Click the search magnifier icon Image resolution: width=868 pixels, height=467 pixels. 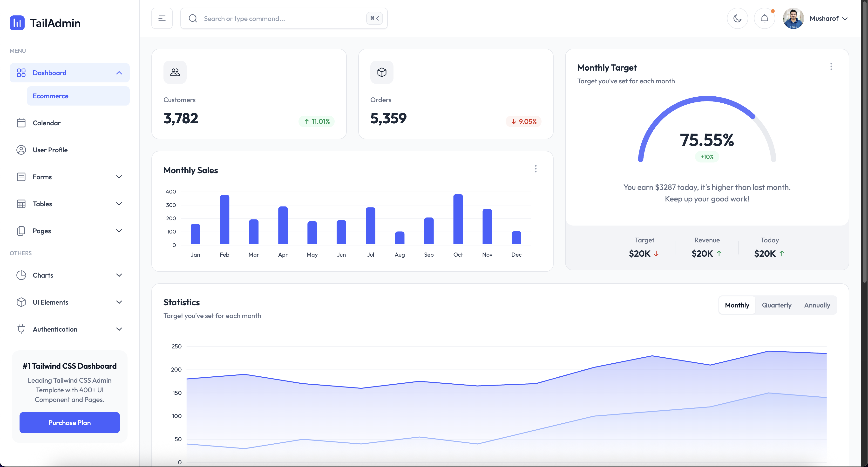pos(193,19)
